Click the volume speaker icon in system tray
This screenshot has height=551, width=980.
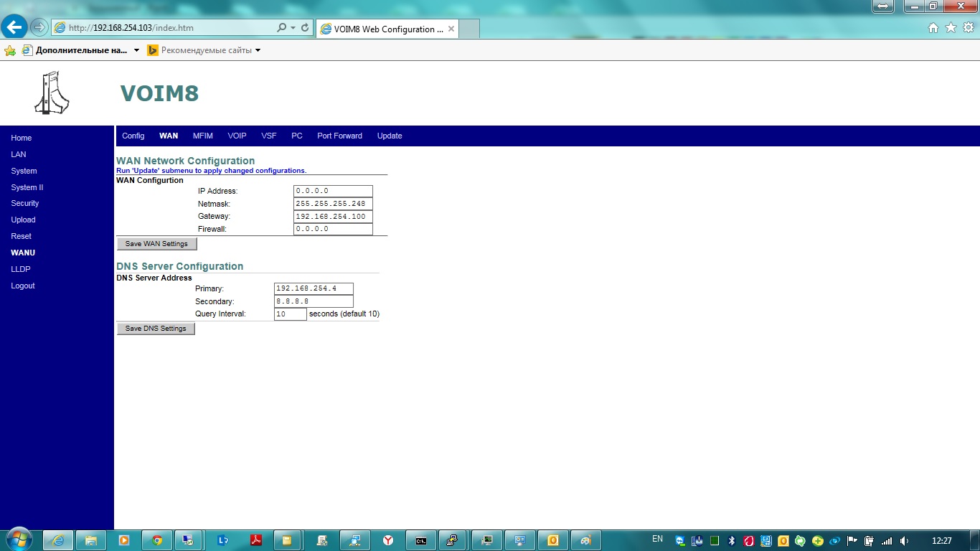click(905, 540)
